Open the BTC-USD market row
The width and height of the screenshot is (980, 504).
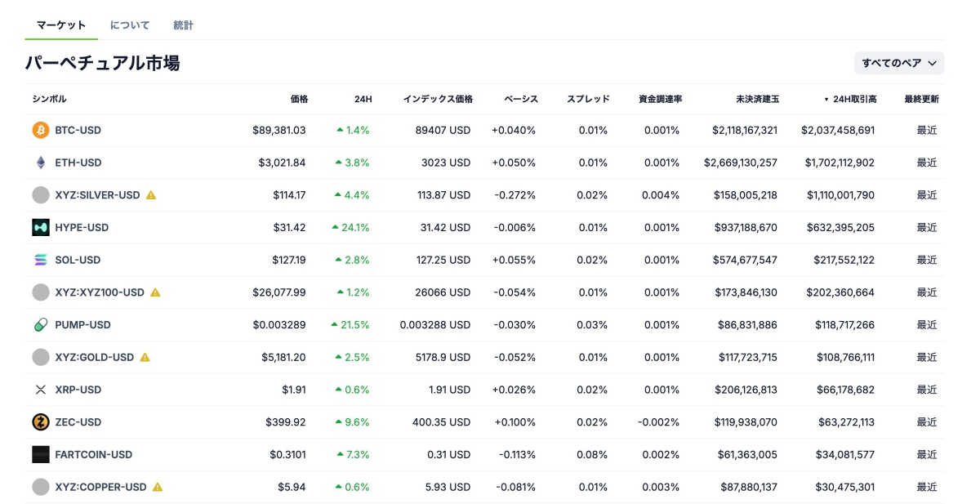click(490, 130)
